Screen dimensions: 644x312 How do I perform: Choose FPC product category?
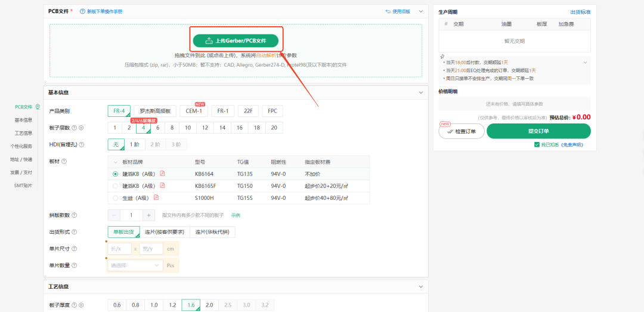coord(273,111)
